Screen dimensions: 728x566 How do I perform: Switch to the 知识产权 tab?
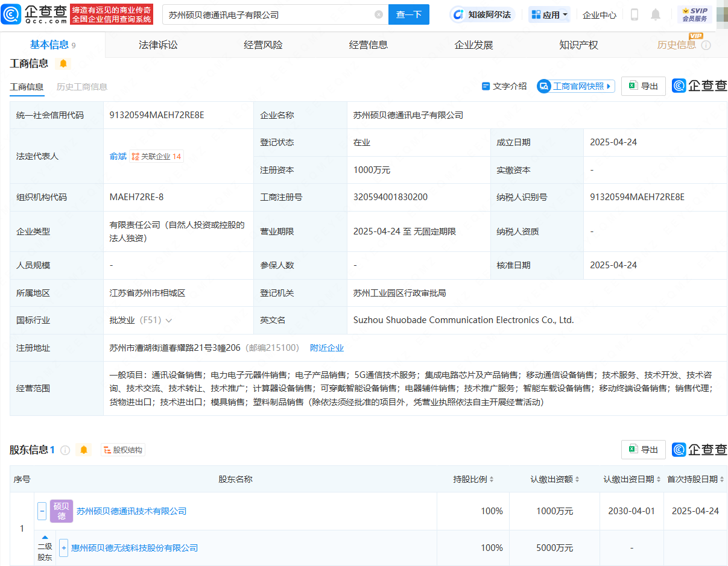(x=578, y=45)
